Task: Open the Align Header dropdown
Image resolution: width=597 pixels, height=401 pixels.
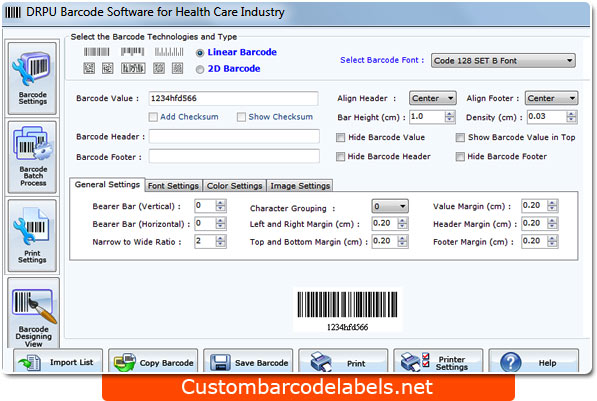Action: click(433, 98)
